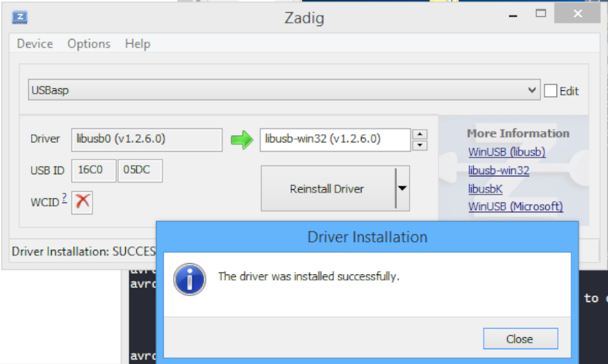Open the WCID question mark help link
This screenshot has height=364, width=608.
[64, 198]
